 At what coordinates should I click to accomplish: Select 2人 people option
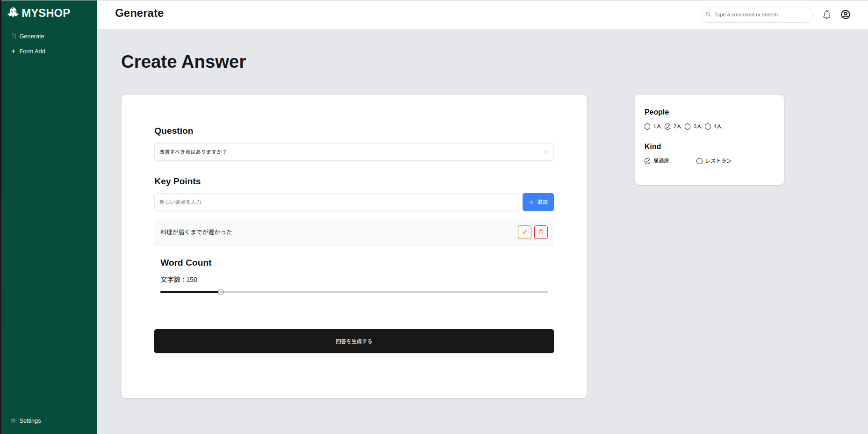(667, 126)
